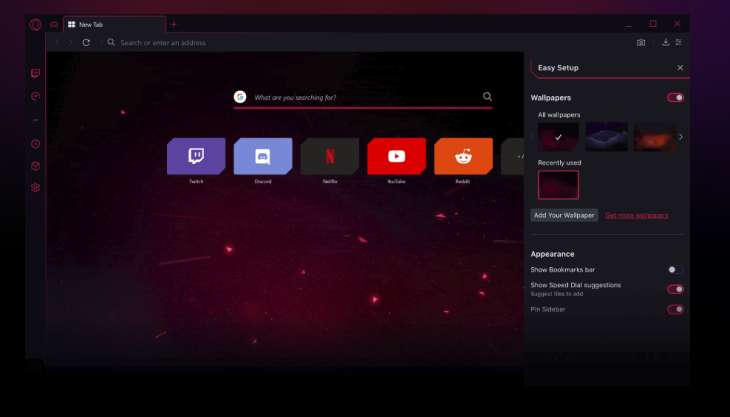
Task: Show the next wallpapers with the chevron arrow
Action: pyautogui.click(x=681, y=137)
